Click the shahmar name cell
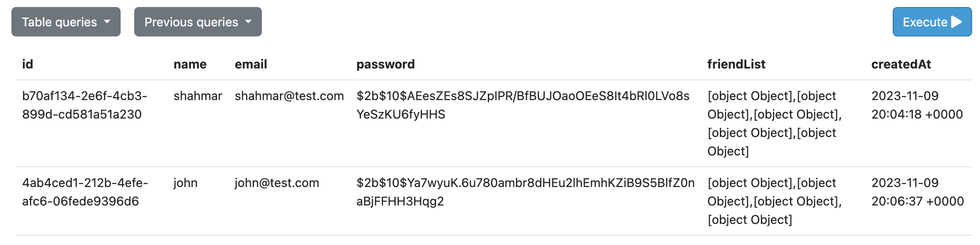 pyautogui.click(x=198, y=96)
